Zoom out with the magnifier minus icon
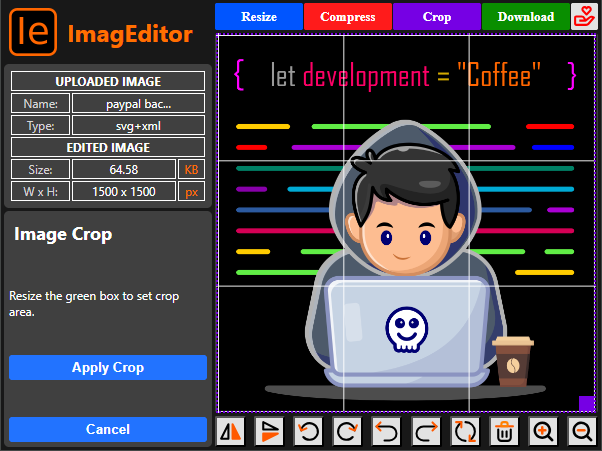602x451 pixels. (x=583, y=431)
